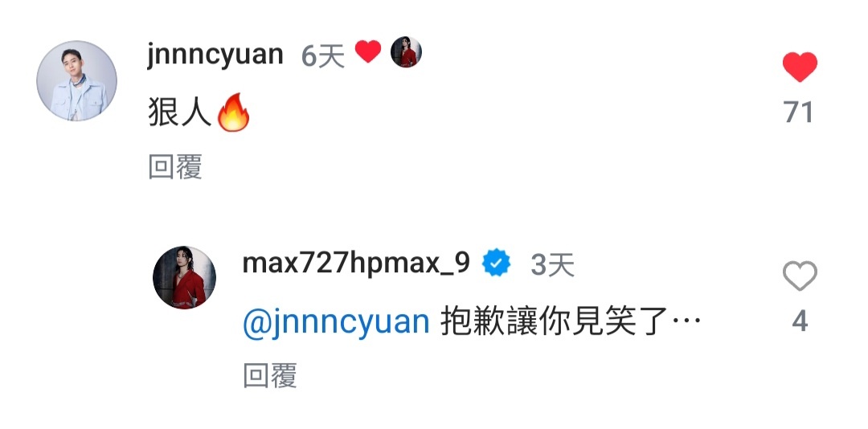This screenshot has width=868, height=429.
Task: Open max727hpmax_9's profile picture
Action: pyautogui.click(x=184, y=277)
